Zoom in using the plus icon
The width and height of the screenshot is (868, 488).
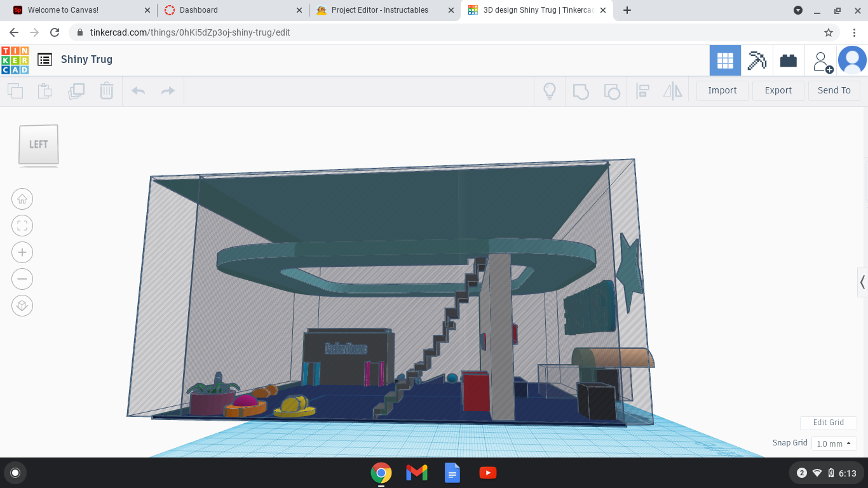pos(22,252)
